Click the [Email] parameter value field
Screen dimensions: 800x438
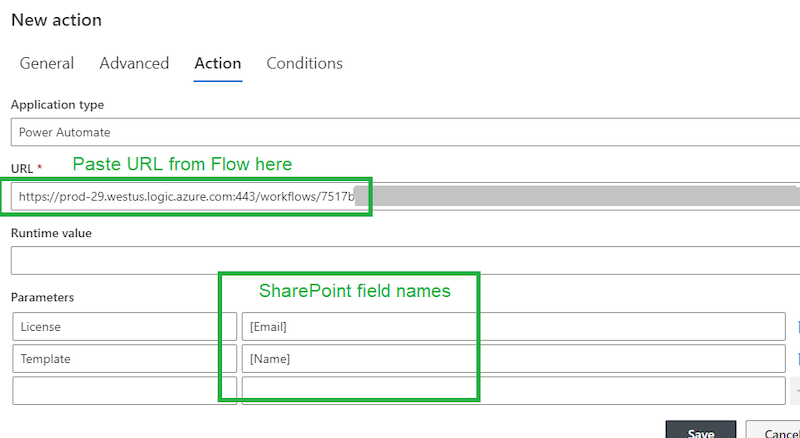(513, 327)
